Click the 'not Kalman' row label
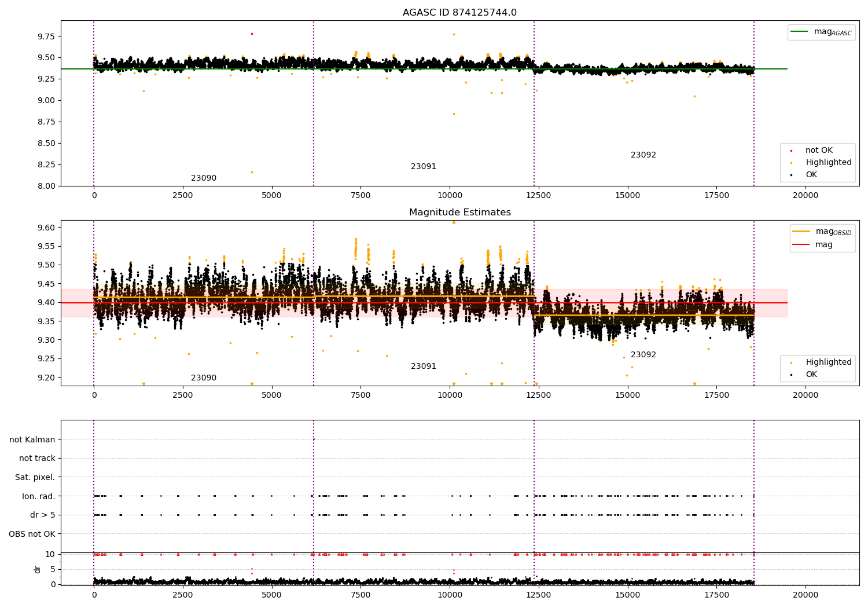The height and width of the screenshot is (608, 868). click(32, 439)
